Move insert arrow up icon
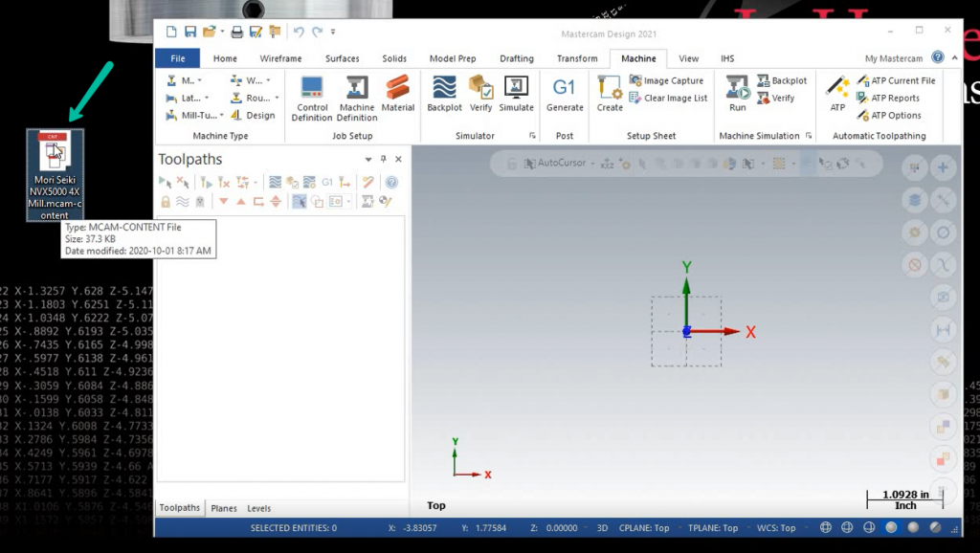 click(240, 201)
